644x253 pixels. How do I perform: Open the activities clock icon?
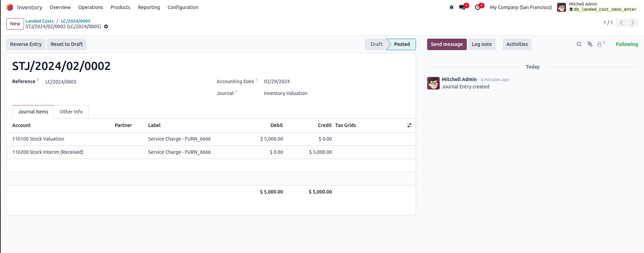(478, 7)
